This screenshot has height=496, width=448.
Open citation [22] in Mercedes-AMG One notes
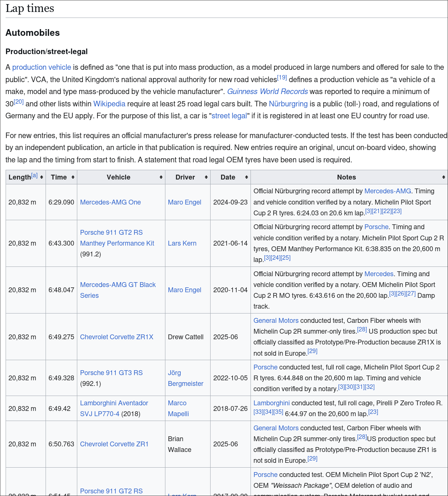click(x=387, y=211)
